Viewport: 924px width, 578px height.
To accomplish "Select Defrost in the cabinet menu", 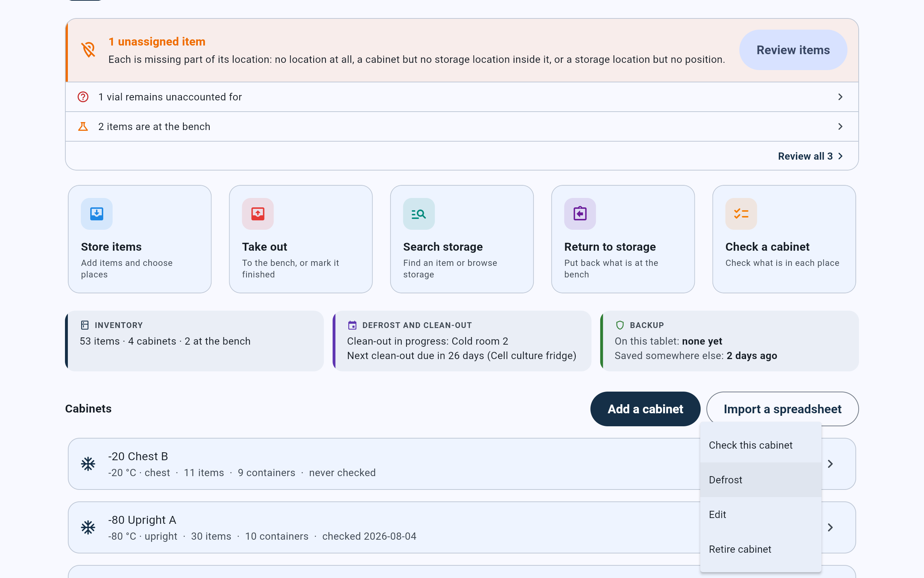I will (x=760, y=480).
